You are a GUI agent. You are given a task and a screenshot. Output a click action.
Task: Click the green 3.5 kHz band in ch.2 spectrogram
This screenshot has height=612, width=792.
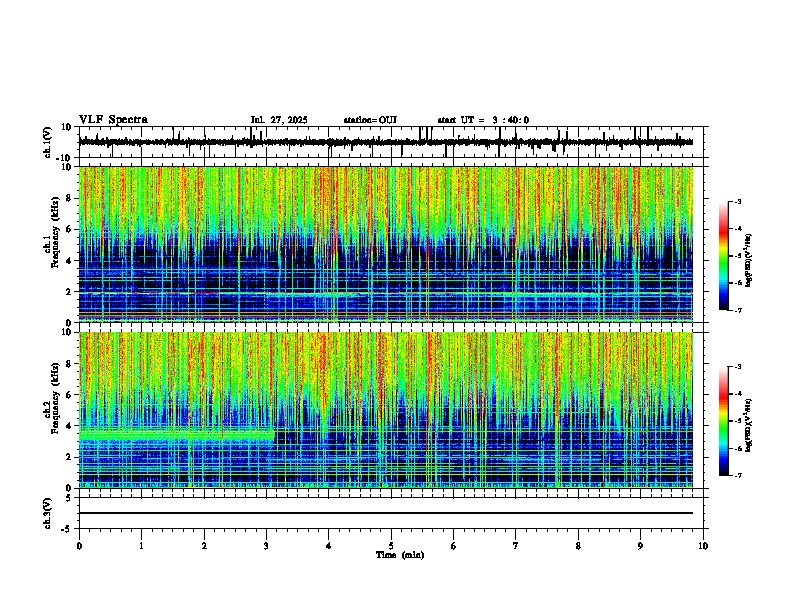tap(177, 435)
